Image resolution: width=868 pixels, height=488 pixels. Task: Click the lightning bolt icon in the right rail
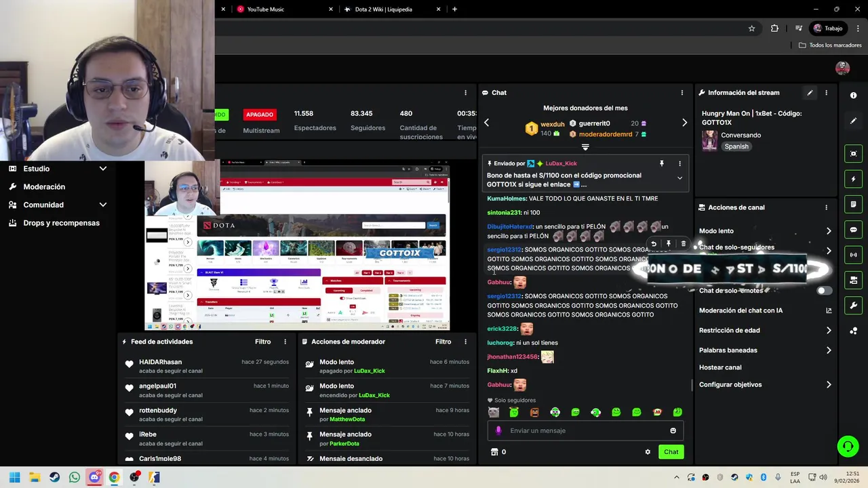pos(853,179)
